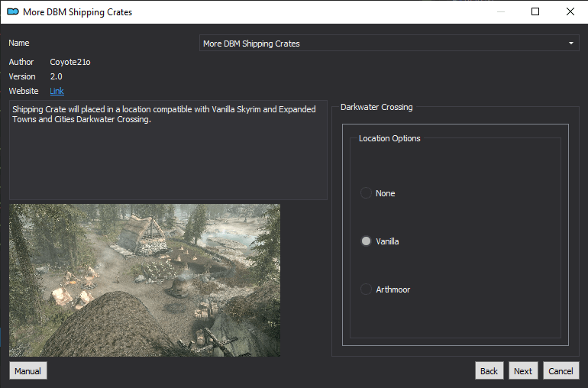Go Back to the previous step
This screenshot has height=388, width=588.
pyautogui.click(x=489, y=370)
